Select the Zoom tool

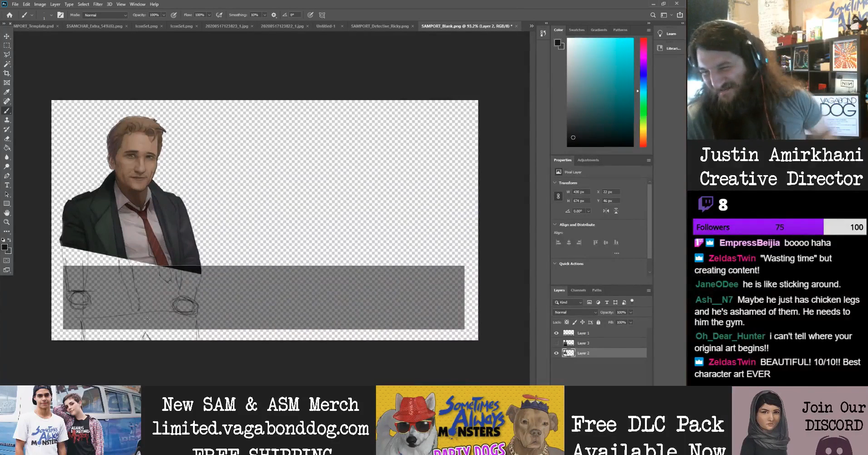[7, 222]
